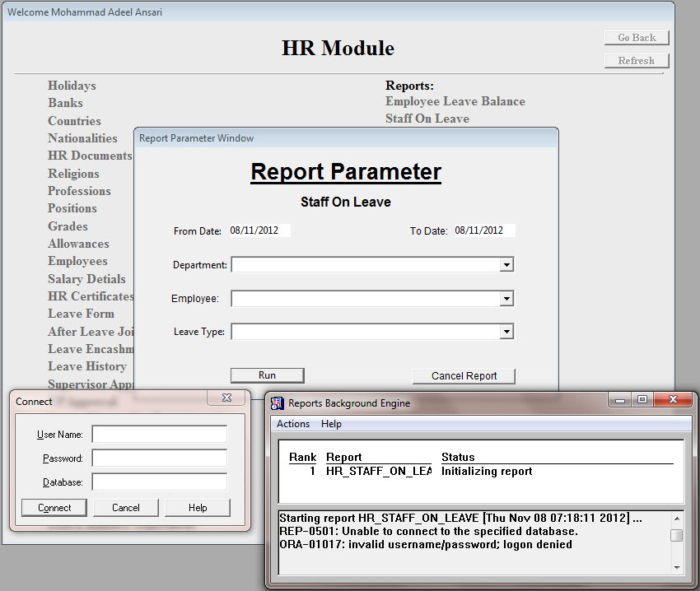Select the Database input field
This screenshot has height=591, width=700.
pos(159,482)
